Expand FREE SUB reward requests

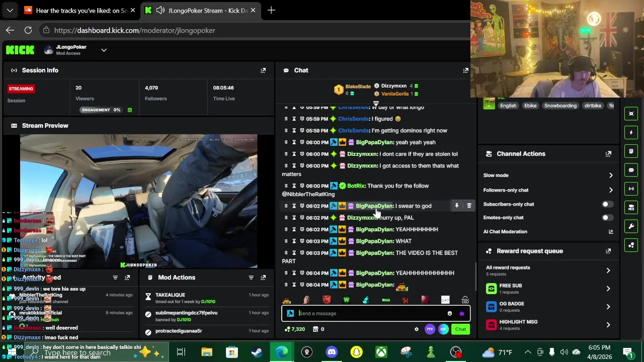pyautogui.click(x=608, y=289)
